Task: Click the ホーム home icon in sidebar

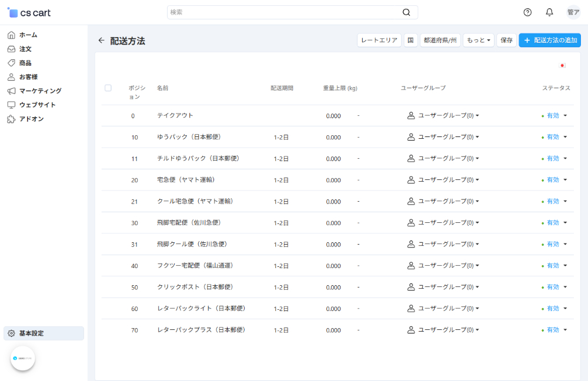Action: tap(11, 35)
